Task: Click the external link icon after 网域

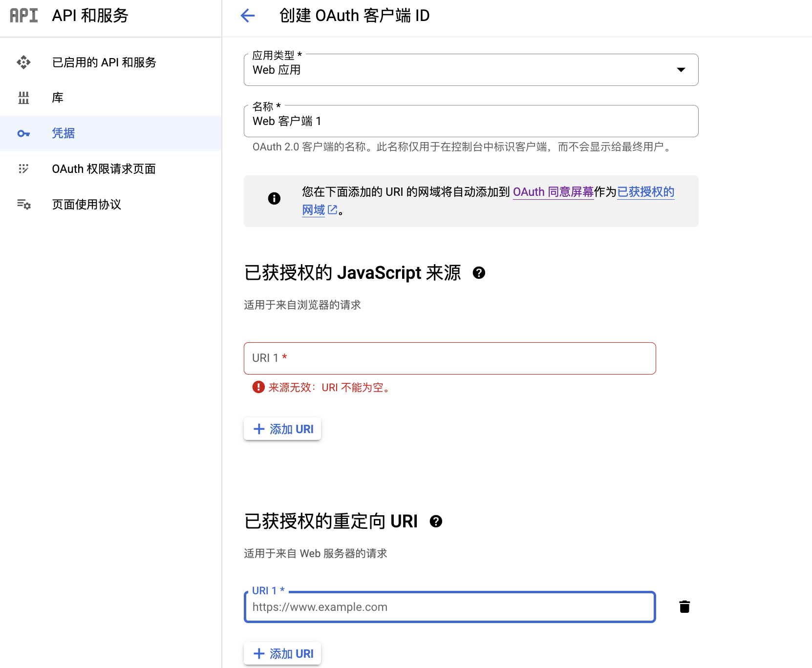Action: (x=332, y=210)
